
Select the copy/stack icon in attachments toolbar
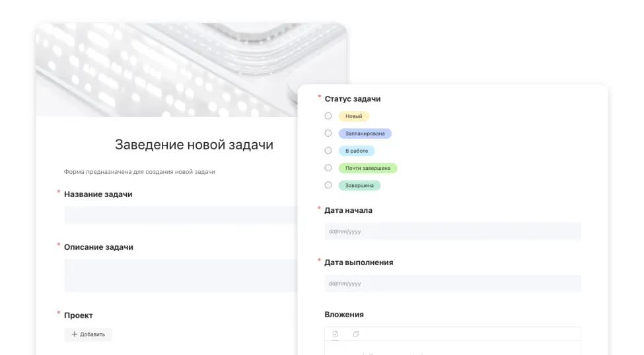coord(356,334)
